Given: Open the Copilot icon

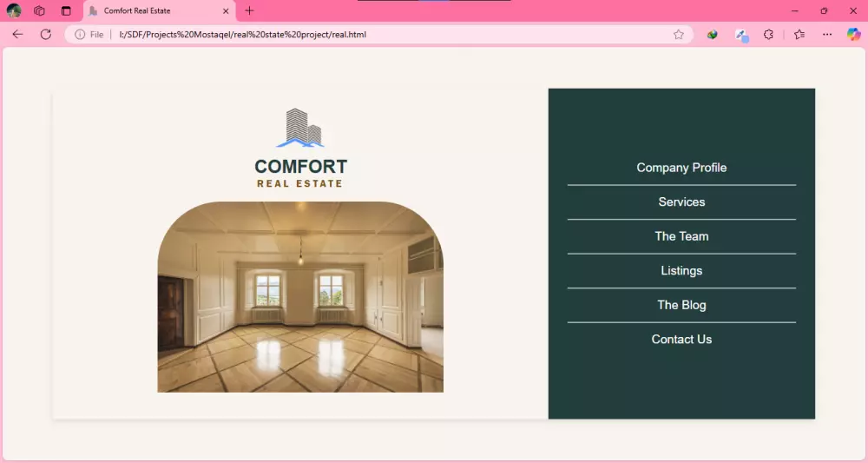Looking at the screenshot, I should (853, 35).
